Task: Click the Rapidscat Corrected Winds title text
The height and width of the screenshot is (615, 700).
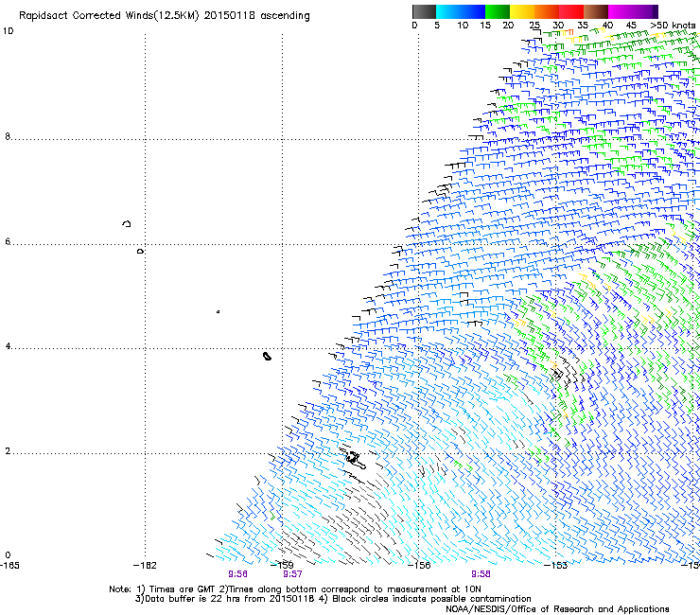Action: (165, 16)
